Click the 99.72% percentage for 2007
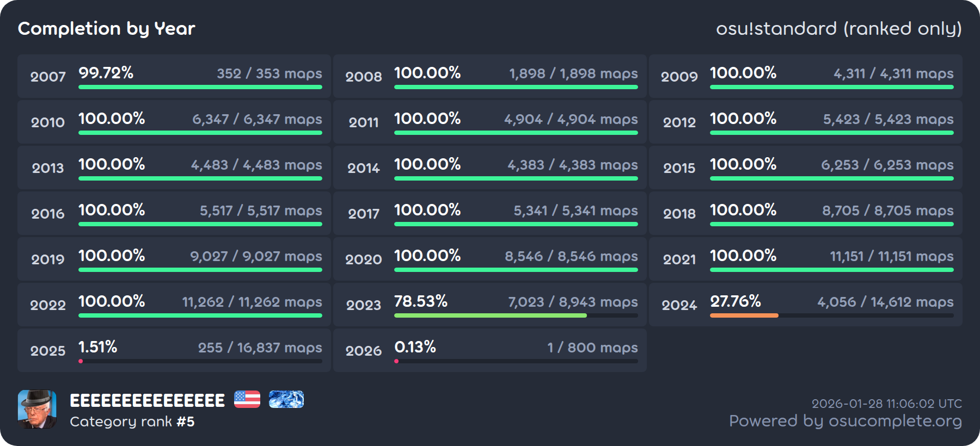The width and height of the screenshot is (980, 446). tap(106, 73)
